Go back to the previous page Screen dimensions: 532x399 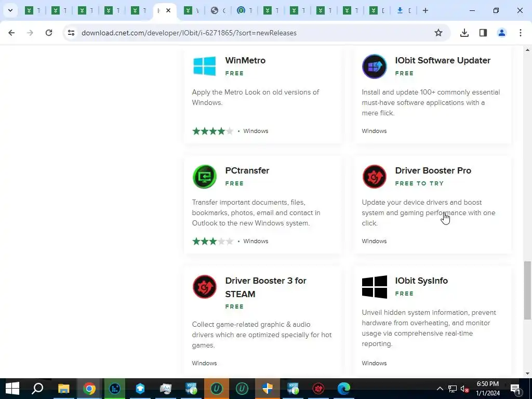(11, 33)
